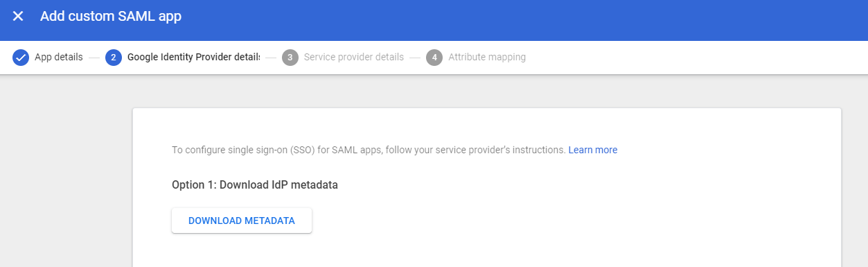Click connector line before step 4 circle
The width and height of the screenshot is (868, 267).
tap(415, 57)
